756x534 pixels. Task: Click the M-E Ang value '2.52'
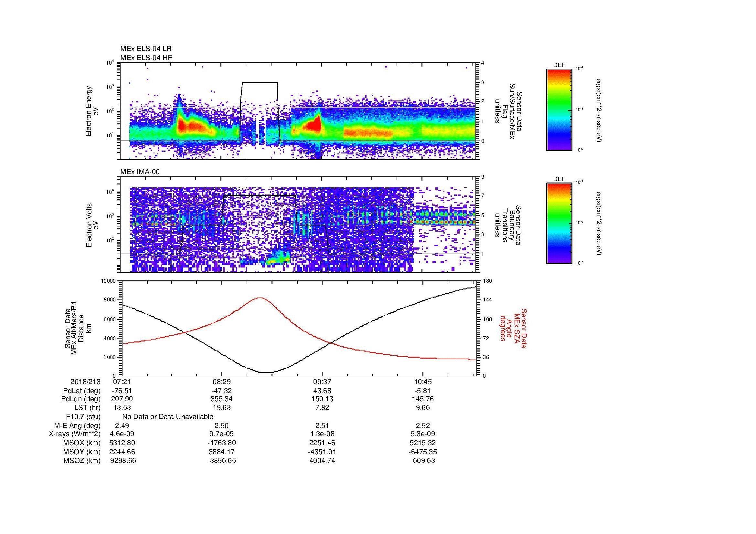[423, 425]
